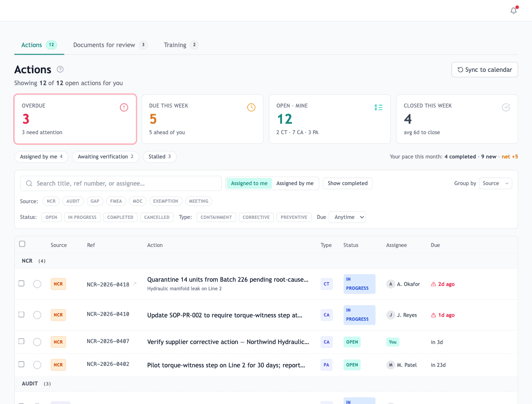Click the help icon beside Actions heading
The image size is (532, 404).
[60, 69]
